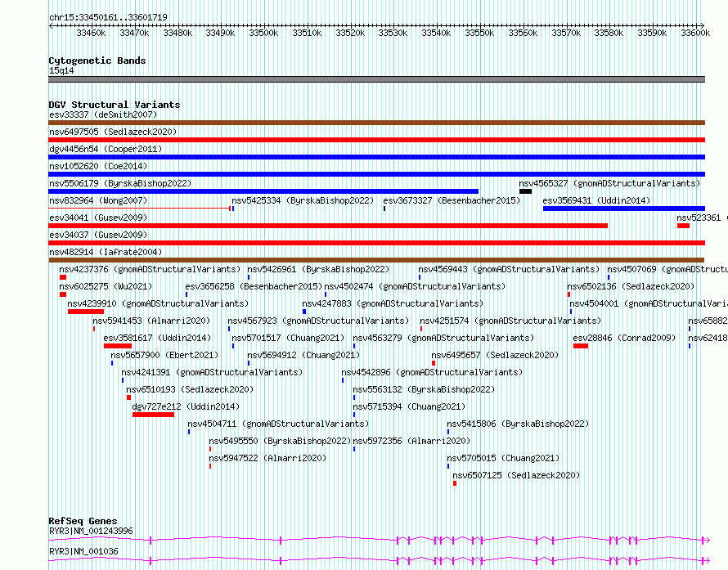Open nsv482914 (Iafrate2004) variant
The width and height of the screenshot is (728, 570).
tap(106, 252)
